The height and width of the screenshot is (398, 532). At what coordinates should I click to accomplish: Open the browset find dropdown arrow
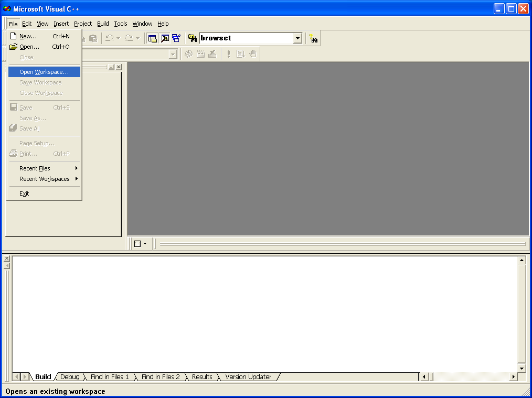[297, 38]
